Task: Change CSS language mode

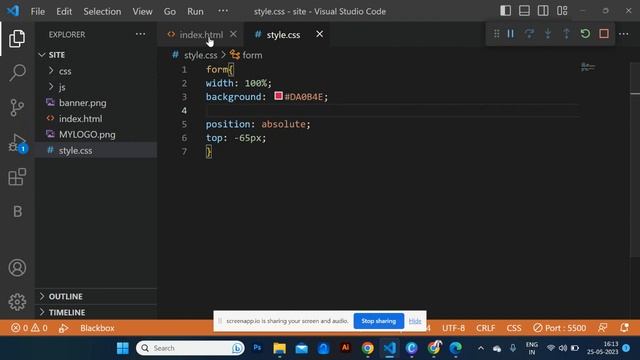Action: pyautogui.click(x=514, y=328)
